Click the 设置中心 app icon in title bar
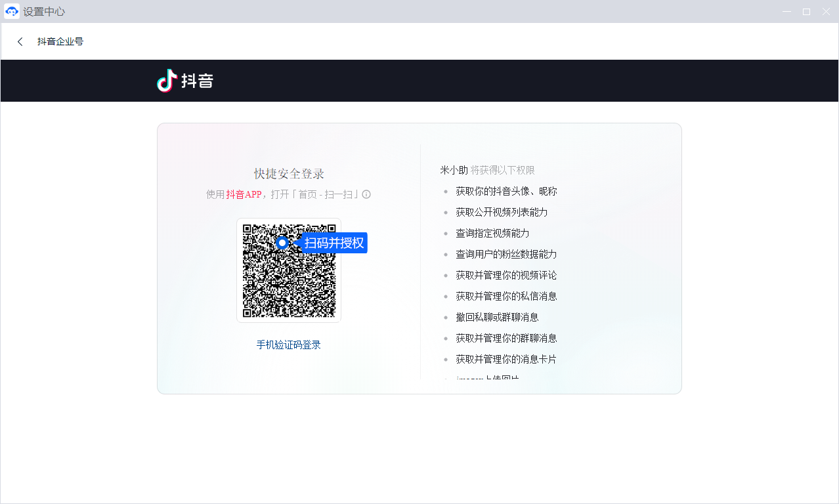This screenshot has height=504, width=839. click(12, 11)
